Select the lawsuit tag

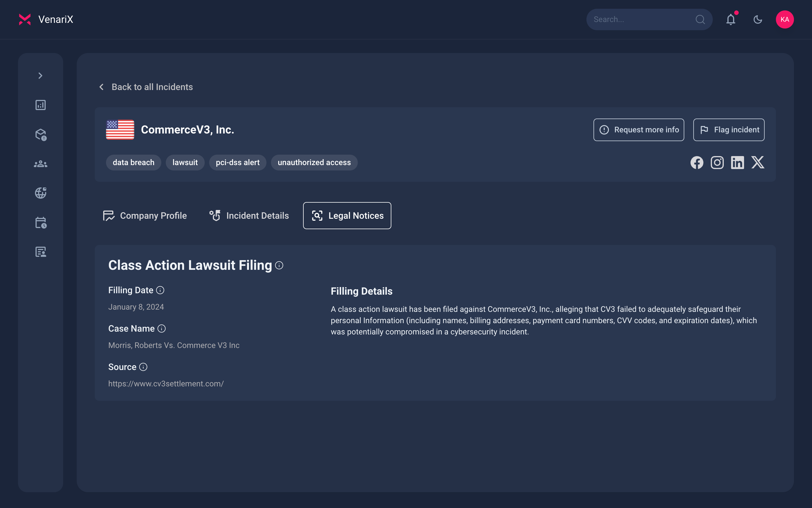185,163
